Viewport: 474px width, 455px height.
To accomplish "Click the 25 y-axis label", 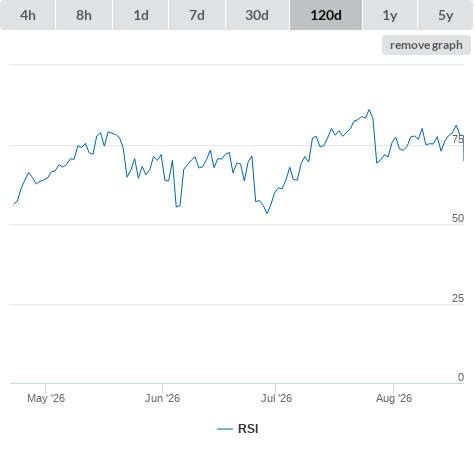I will [458, 298].
